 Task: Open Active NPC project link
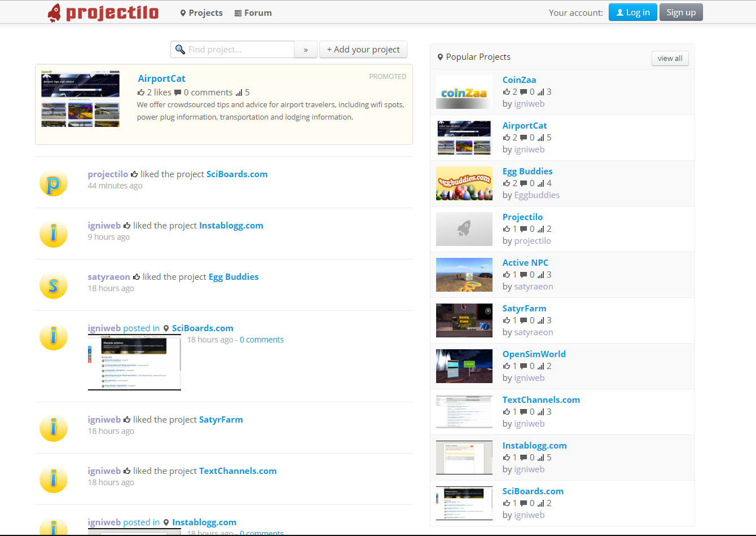tap(525, 263)
